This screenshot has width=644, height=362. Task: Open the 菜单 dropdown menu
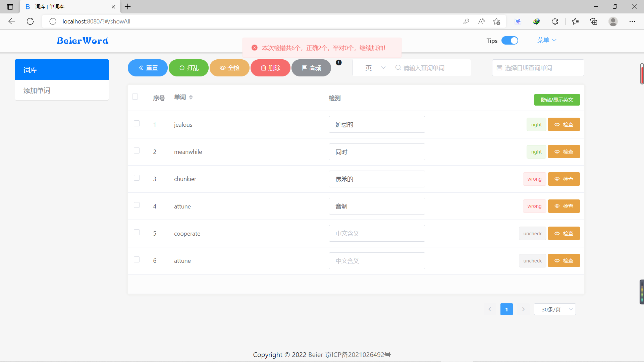point(546,40)
